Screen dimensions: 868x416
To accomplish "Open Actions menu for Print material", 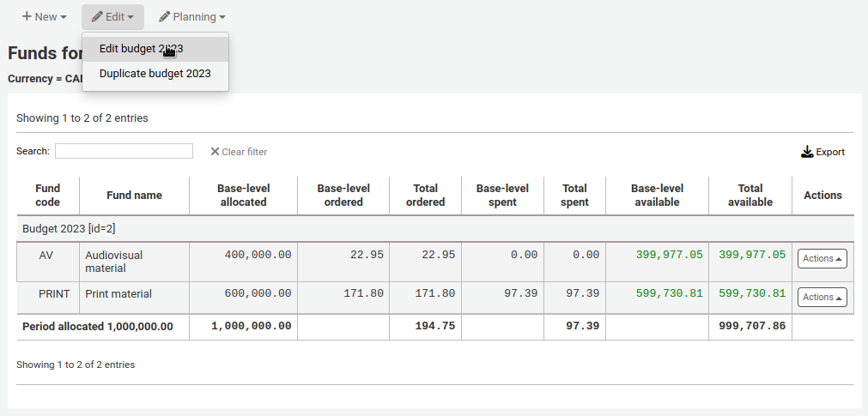I will click(822, 297).
